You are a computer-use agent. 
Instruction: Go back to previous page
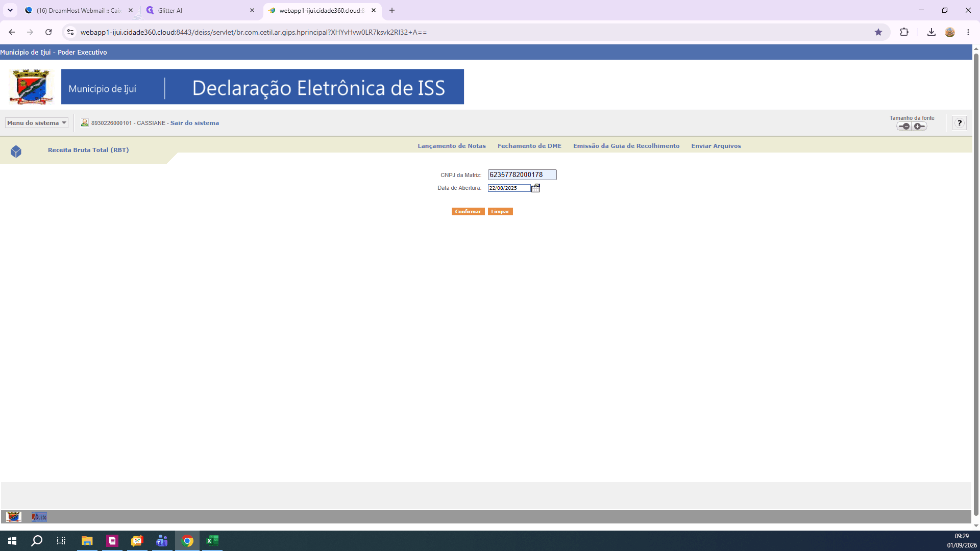pyautogui.click(x=12, y=32)
